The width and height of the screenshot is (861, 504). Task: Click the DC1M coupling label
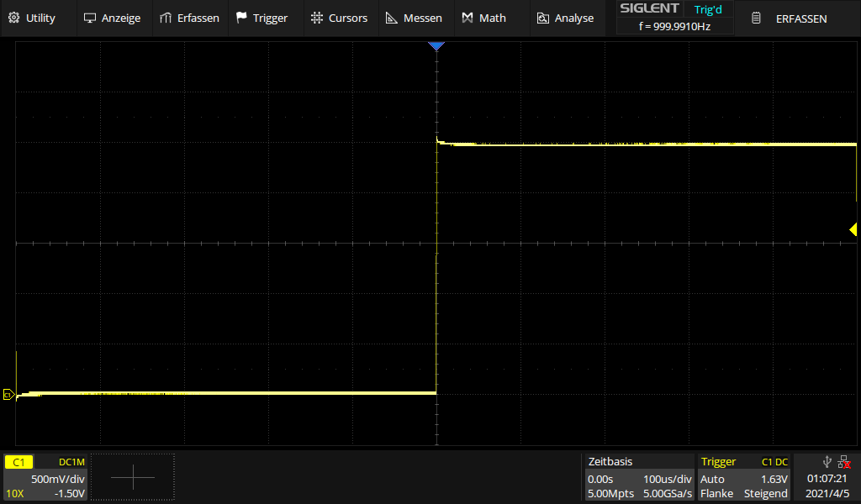[x=71, y=462]
